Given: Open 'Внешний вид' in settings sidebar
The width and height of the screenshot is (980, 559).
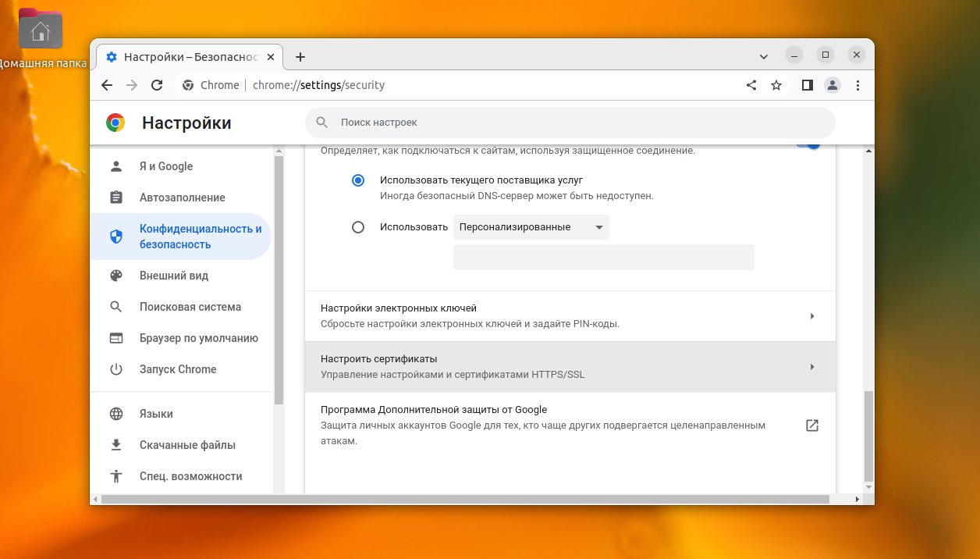Looking at the screenshot, I should pyautogui.click(x=173, y=276).
